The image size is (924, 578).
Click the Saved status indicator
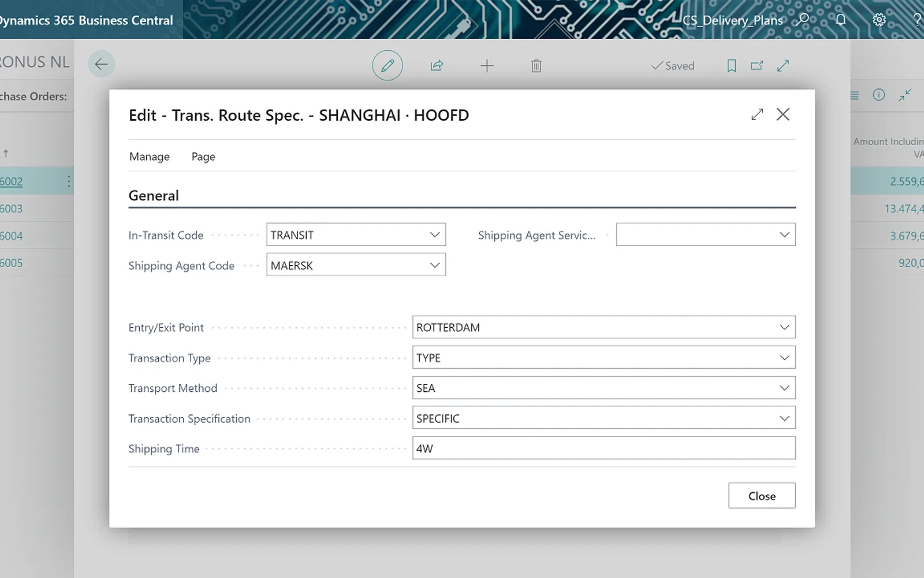[x=673, y=66]
